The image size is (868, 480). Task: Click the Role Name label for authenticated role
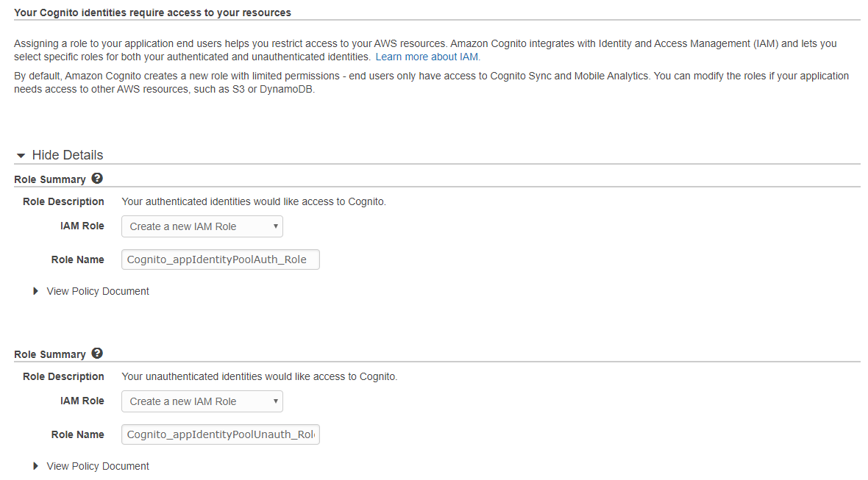(77, 259)
